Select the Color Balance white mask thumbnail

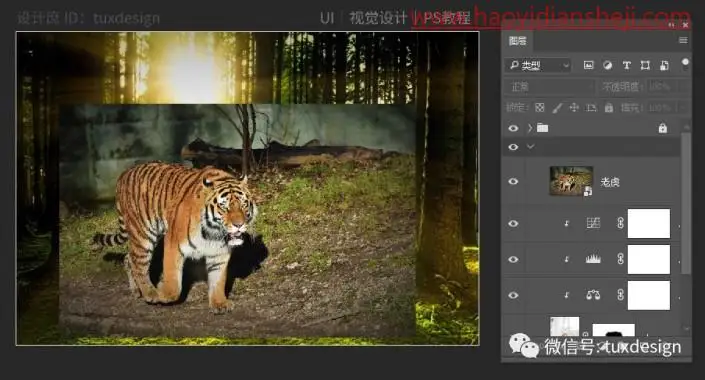(x=649, y=295)
